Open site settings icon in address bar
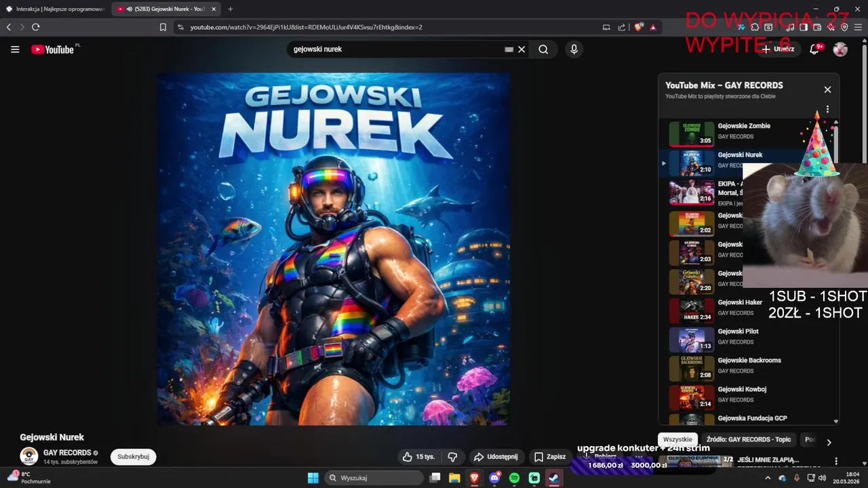This screenshot has width=868, height=488. 180,27
